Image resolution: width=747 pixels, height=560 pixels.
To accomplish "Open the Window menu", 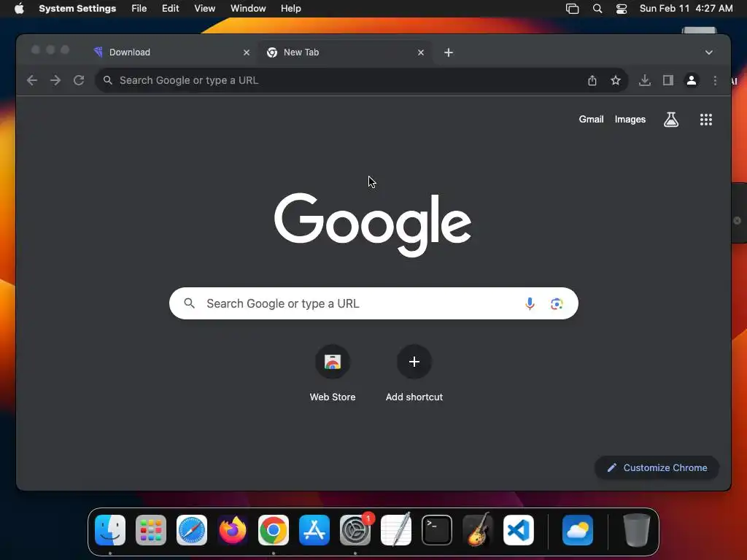I will 248,9.
